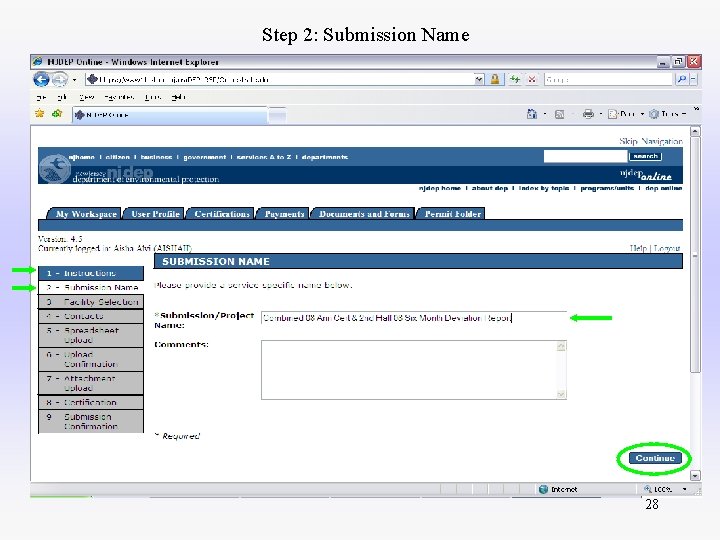Click the about dep link
The width and height of the screenshot is (720, 540).
pyautogui.click(x=489, y=188)
